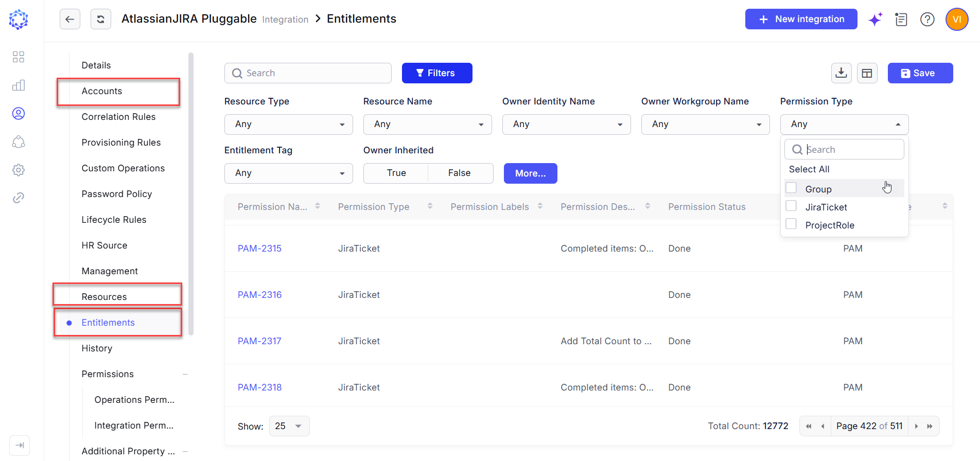Open the Resource Name dropdown

click(428, 125)
